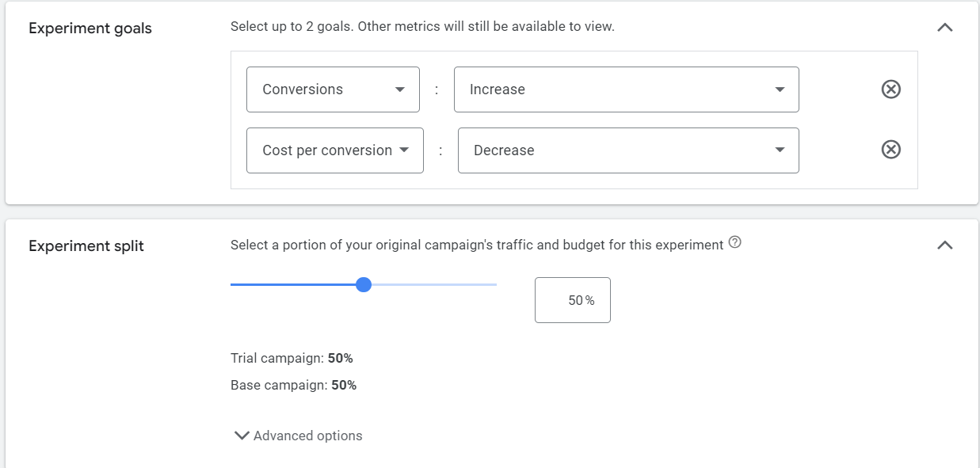Screen dimensions: 980x468
Task: Collapse the Experiment split section
Action: (x=944, y=245)
